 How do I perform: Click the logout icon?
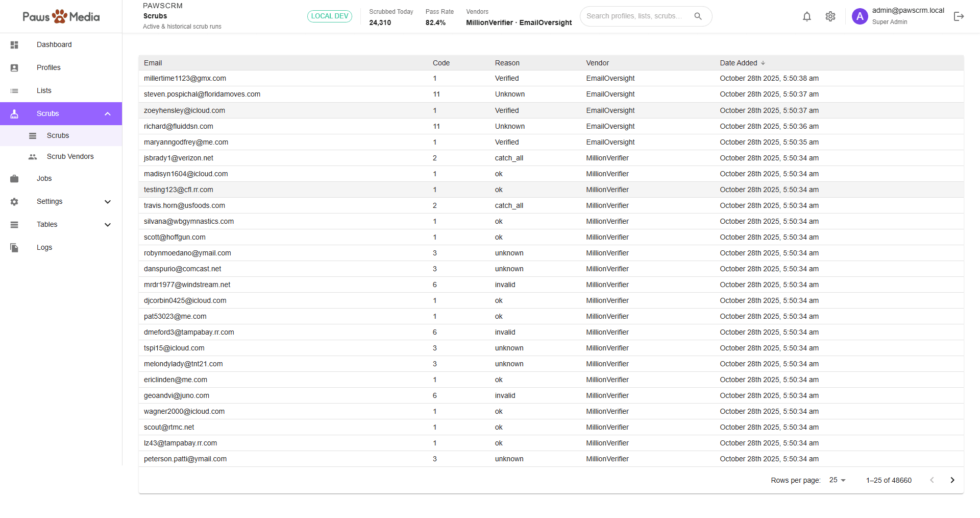[x=959, y=16]
